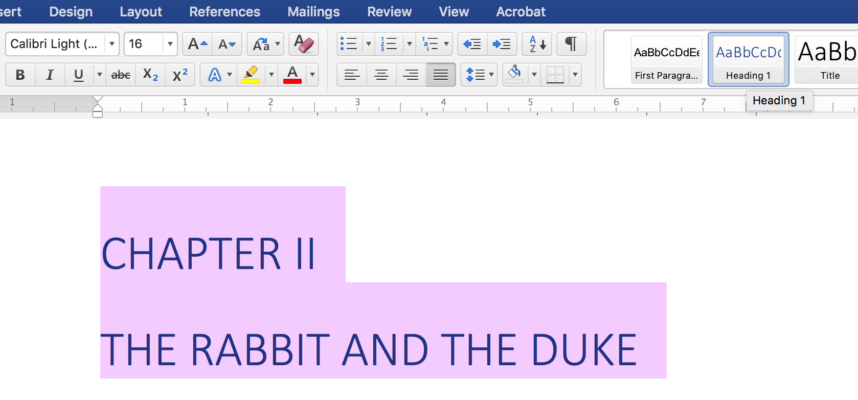This screenshot has width=858, height=400.
Task: Click the CHAPTER II heading text
Action: [208, 254]
